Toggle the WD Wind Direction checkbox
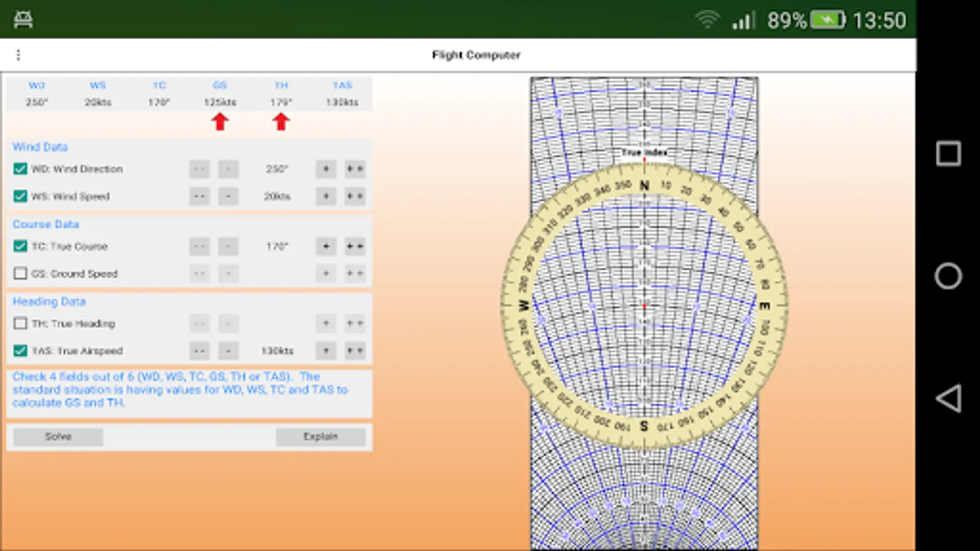 20,168
